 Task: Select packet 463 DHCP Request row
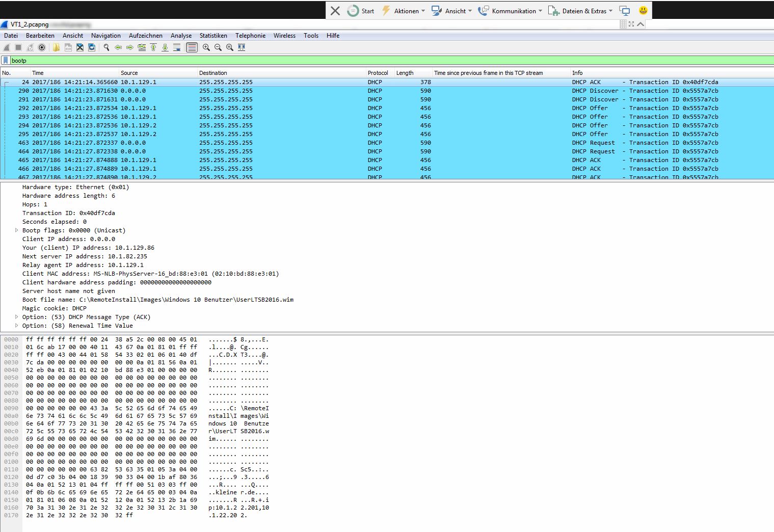(x=387, y=143)
